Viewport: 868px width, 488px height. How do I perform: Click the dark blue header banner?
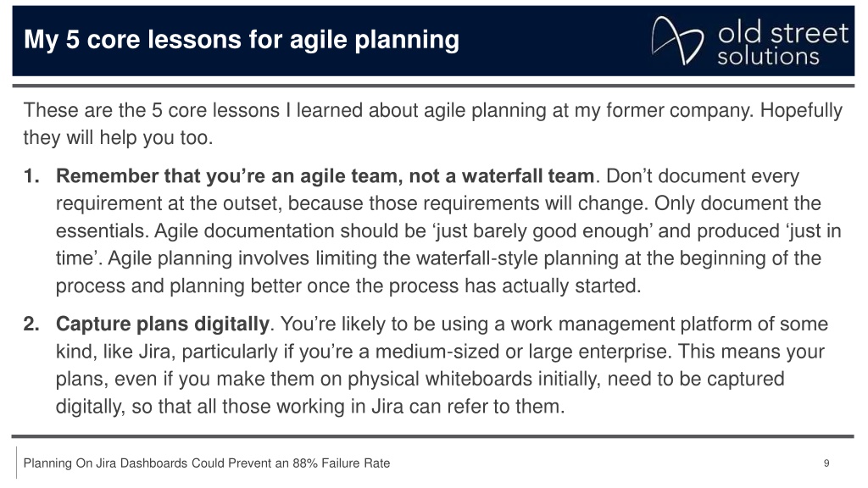[x=433, y=41]
